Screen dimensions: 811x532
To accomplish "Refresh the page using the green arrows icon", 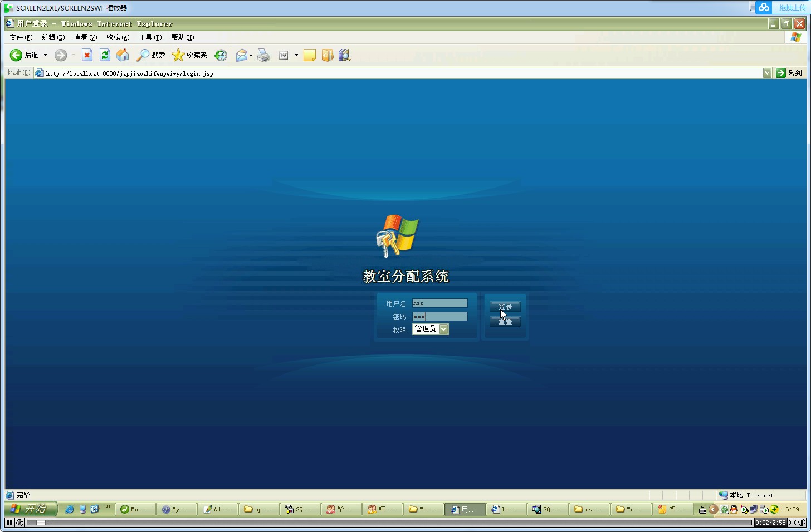I will pos(105,55).
